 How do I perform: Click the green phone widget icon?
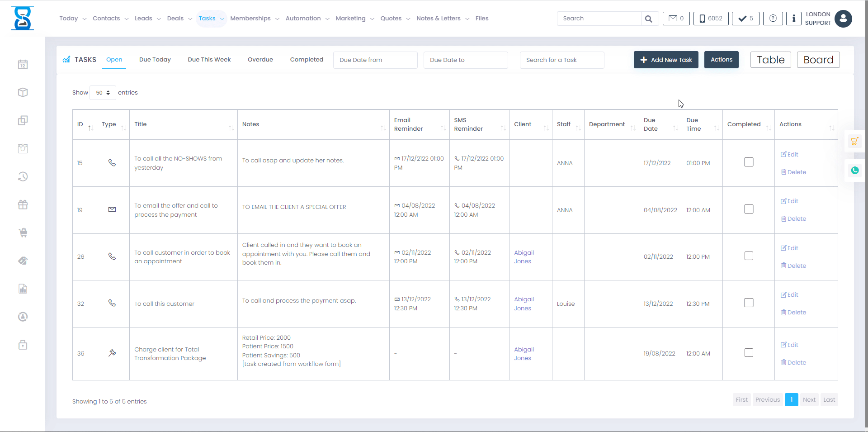854,171
